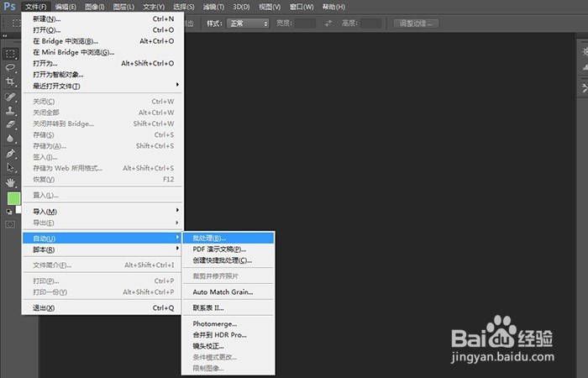
Task: Click the 宽度 input field
Action: [x=305, y=24]
